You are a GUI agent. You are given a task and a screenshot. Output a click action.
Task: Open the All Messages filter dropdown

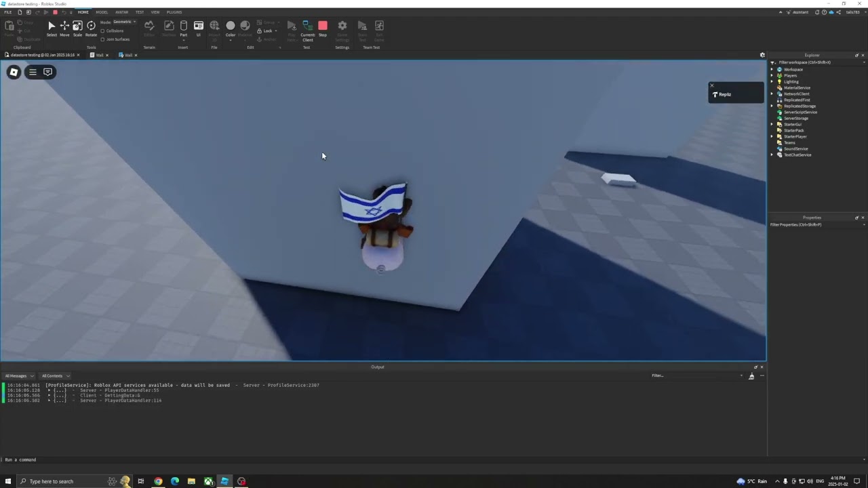[x=18, y=375]
